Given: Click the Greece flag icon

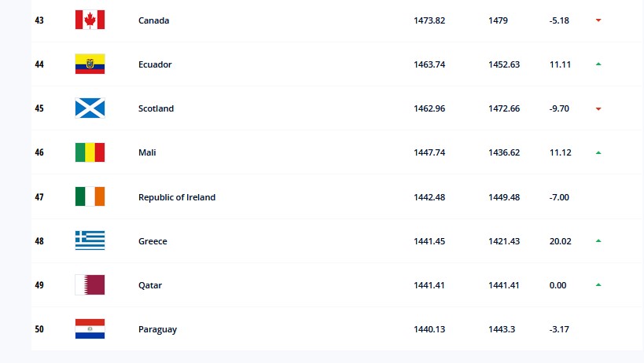Looking at the screenshot, I should click(x=90, y=240).
